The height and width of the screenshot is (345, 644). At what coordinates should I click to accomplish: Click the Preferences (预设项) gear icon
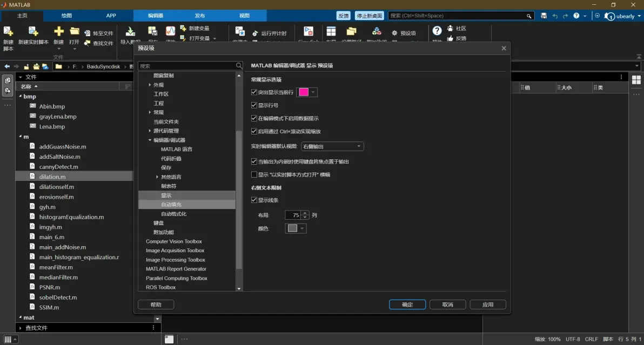point(395,33)
